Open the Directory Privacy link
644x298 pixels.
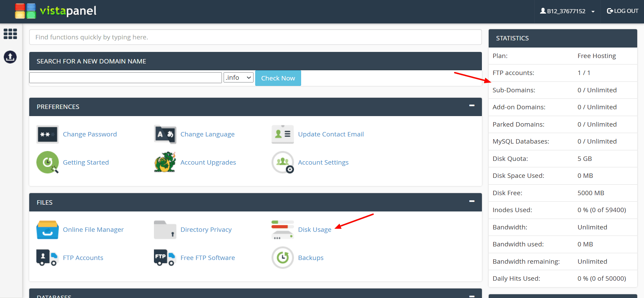pyautogui.click(x=206, y=230)
